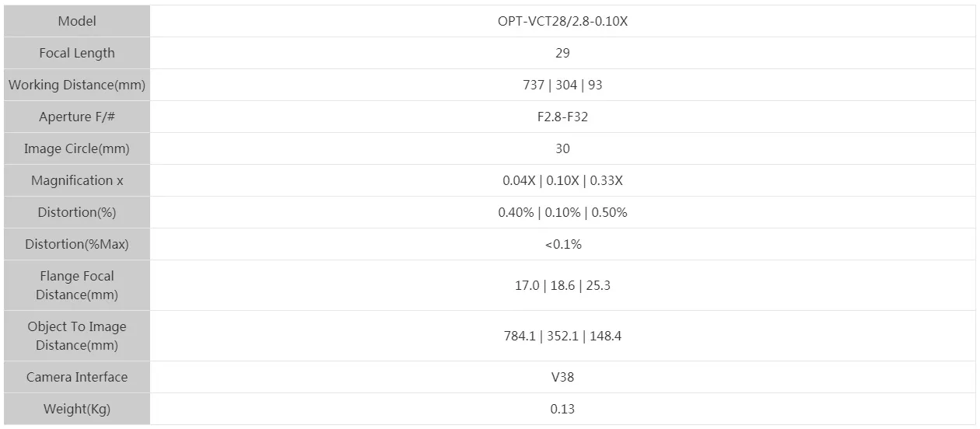Click the <0.1% max distortion value
The height and width of the screenshot is (429, 980).
562,244
